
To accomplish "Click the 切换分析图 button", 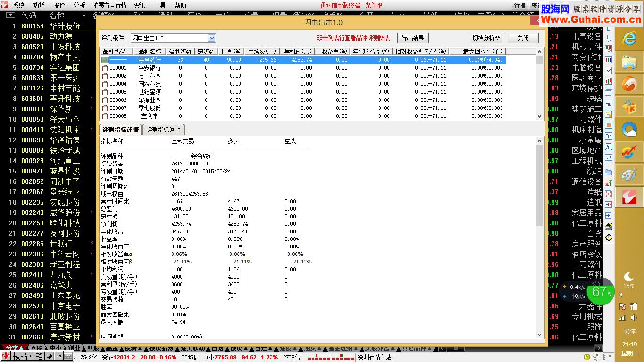I will (x=487, y=38).
